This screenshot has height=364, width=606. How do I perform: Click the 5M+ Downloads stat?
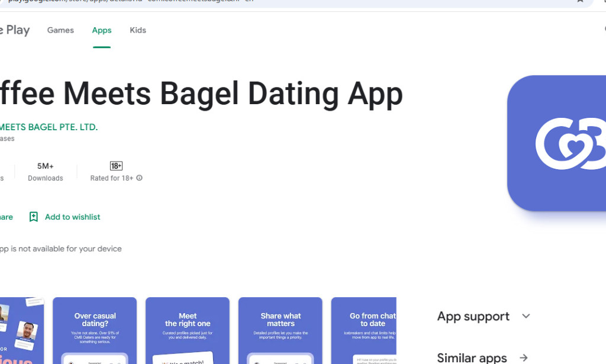pos(46,172)
